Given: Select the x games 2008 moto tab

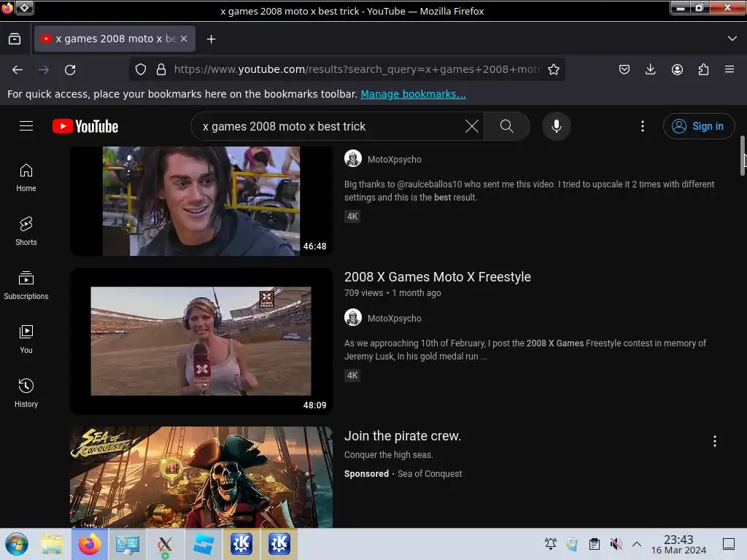Looking at the screenshot, I should coord(115,39).
